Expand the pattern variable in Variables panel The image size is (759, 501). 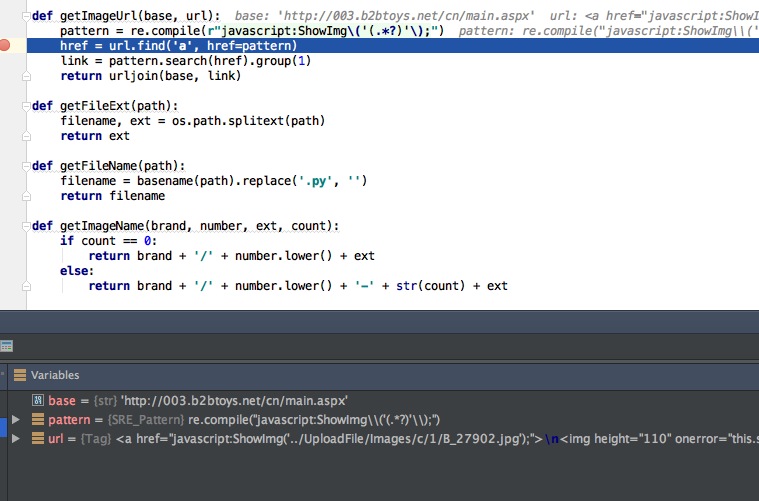[16, 419]
